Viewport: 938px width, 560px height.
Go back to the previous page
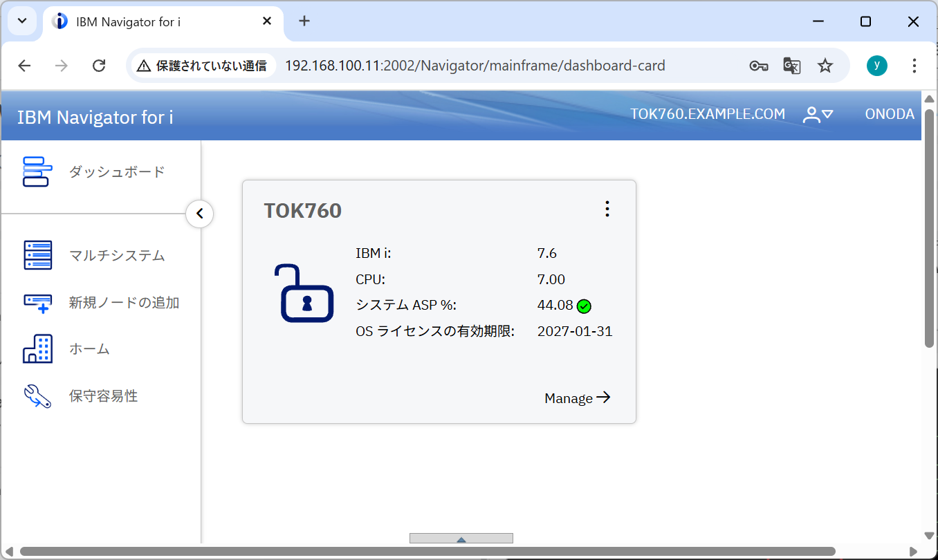tap(25, 66)
